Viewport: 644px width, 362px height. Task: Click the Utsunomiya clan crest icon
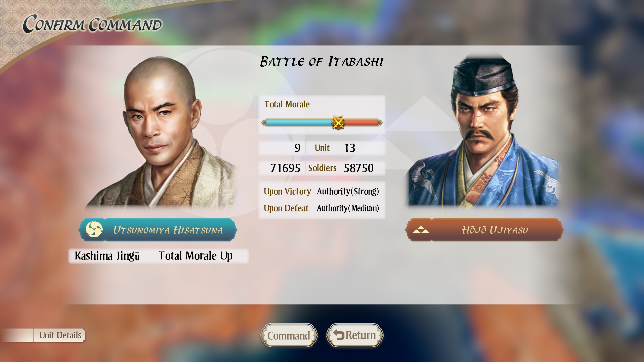coord(94,230)
